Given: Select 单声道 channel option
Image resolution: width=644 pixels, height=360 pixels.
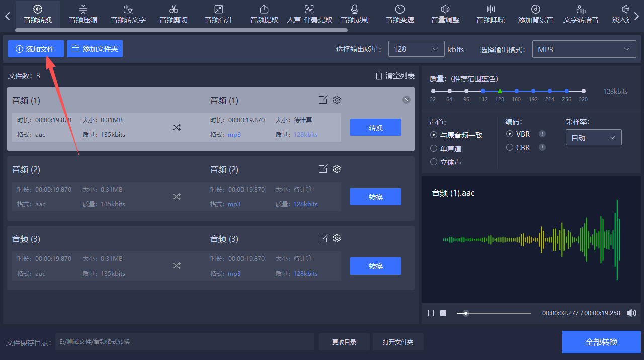Looking at the screenshot, I should coord(434,149).
